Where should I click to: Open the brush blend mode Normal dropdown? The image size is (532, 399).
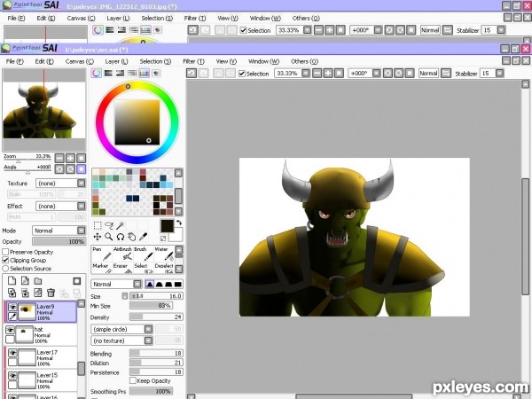[x=116, y=284]
